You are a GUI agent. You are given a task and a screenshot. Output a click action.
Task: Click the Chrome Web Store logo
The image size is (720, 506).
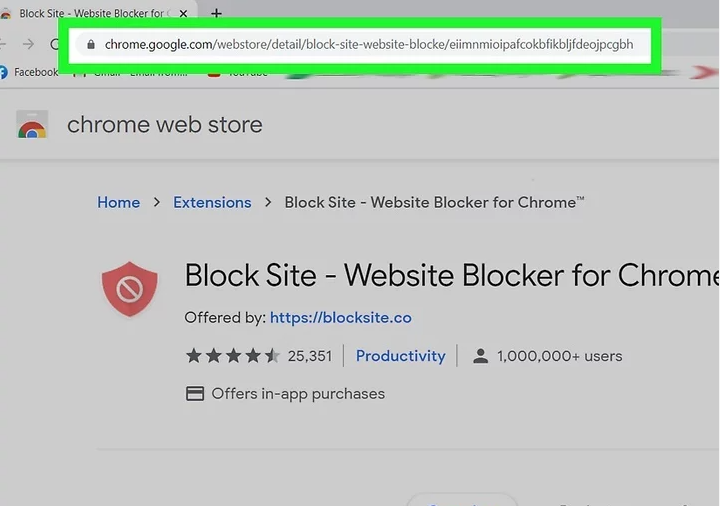click(32, 126)
